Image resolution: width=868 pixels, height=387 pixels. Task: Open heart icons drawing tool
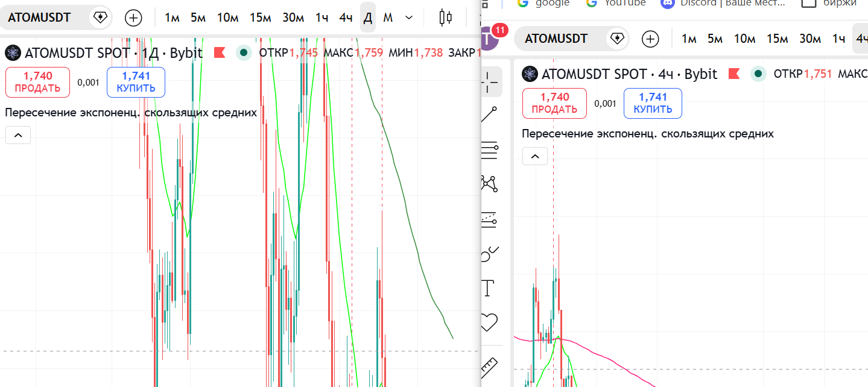489,322
